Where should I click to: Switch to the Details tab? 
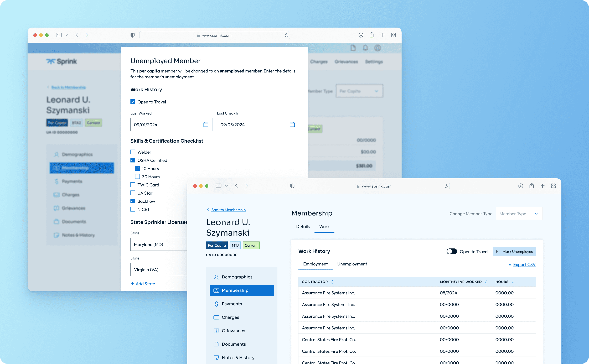303,227
